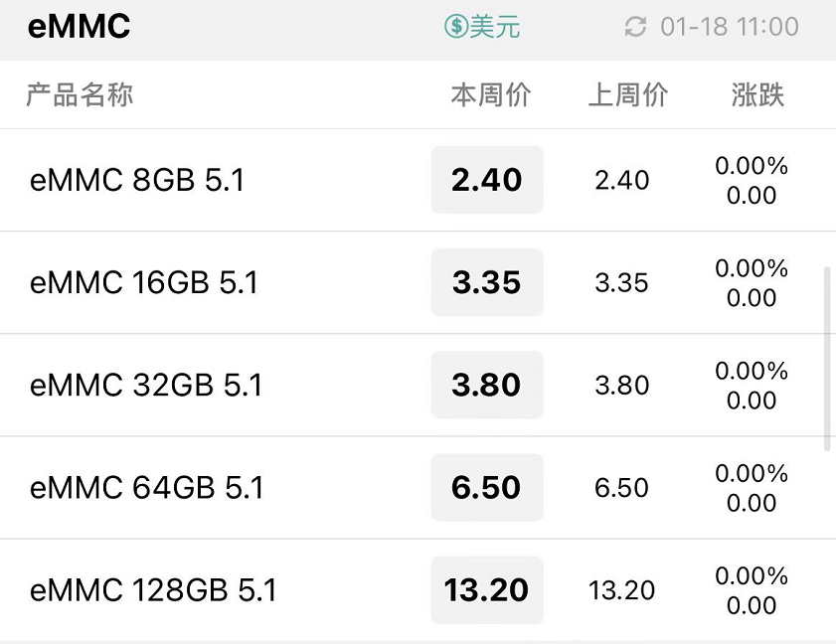Click the 上周价 column header
Viewport: 836px width, 644px height.
pos(628,94)
